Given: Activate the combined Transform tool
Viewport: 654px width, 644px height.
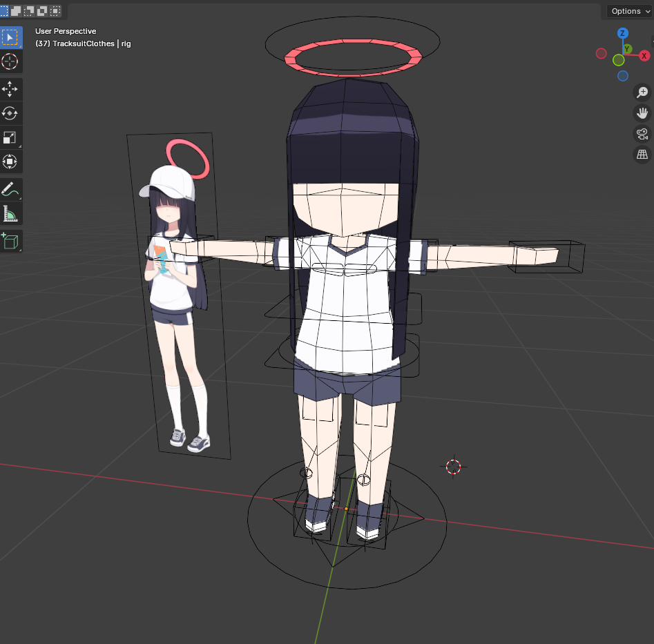Looking at the screenshot, I should (10, 162).
